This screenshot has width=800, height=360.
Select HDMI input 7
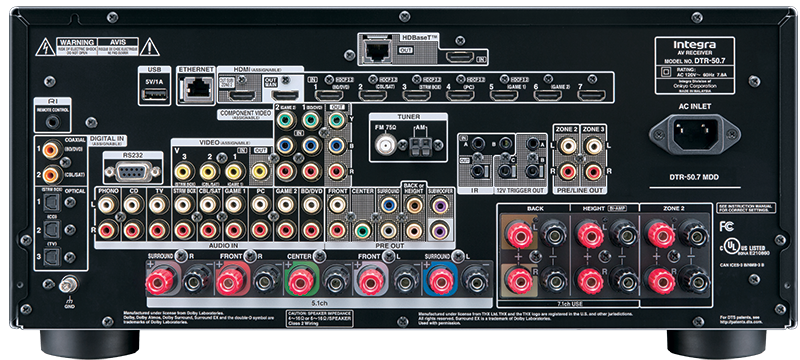592,95
